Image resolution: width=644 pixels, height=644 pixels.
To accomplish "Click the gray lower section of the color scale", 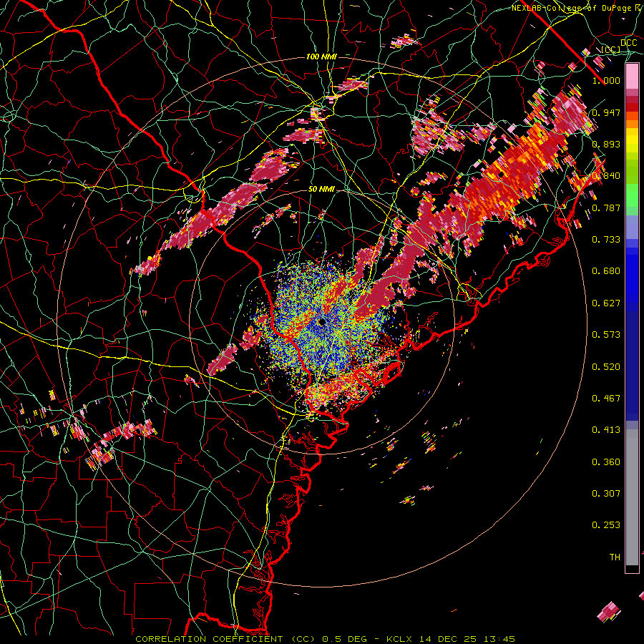I will [x=632, y=497].
